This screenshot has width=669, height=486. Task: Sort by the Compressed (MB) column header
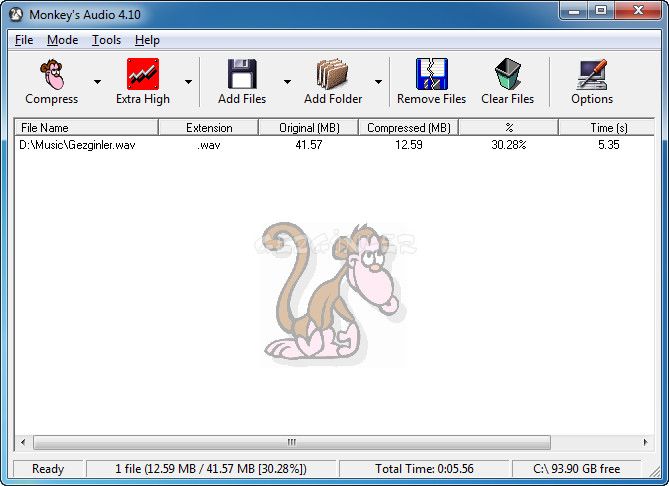(x=408, y=128)
